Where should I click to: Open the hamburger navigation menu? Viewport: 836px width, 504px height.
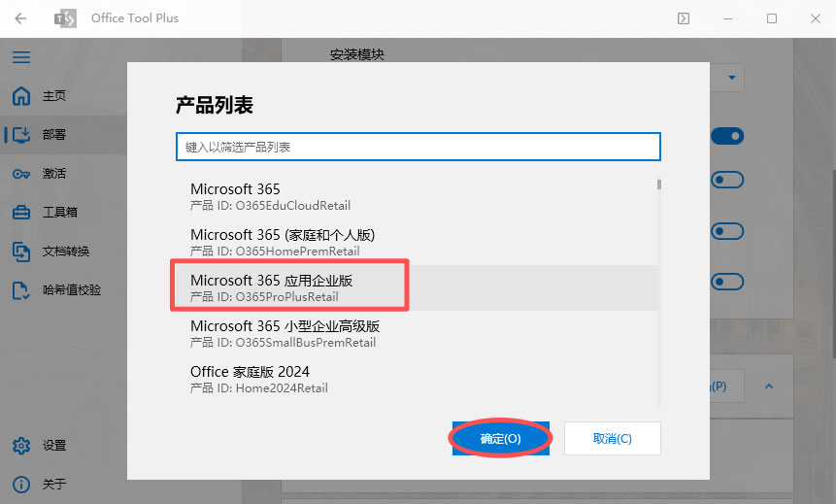(x=21, y=57)
